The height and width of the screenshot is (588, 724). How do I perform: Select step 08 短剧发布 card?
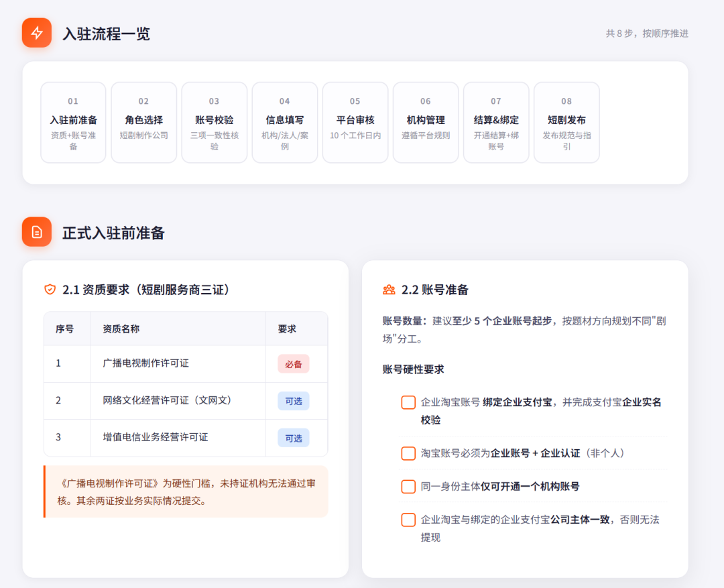(566, 123)
